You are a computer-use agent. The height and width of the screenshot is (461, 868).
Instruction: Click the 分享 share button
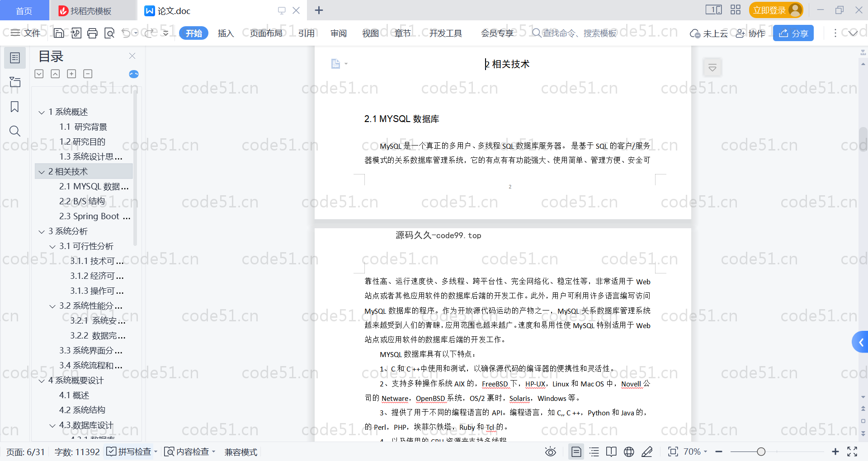click(x=793, y=33)
